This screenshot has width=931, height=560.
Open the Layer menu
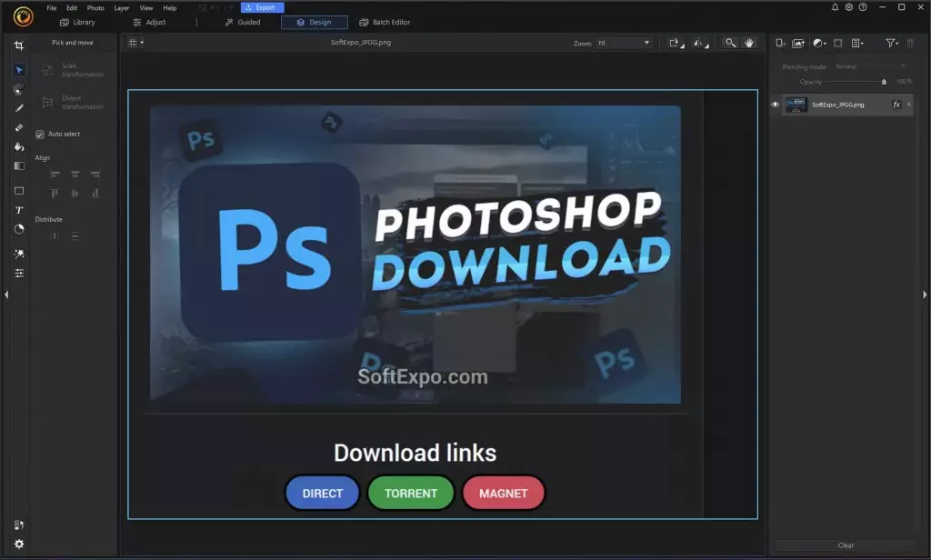pos(121,7)
